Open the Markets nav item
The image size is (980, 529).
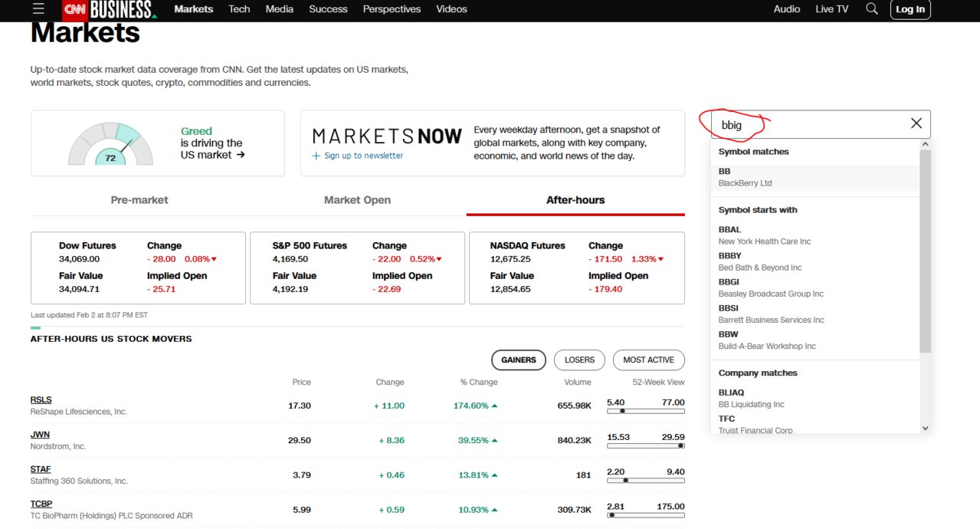194,9
